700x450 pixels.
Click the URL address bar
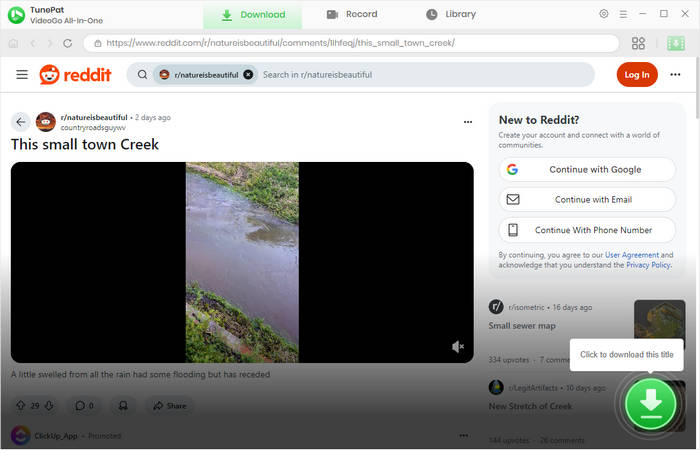(351, 43)
